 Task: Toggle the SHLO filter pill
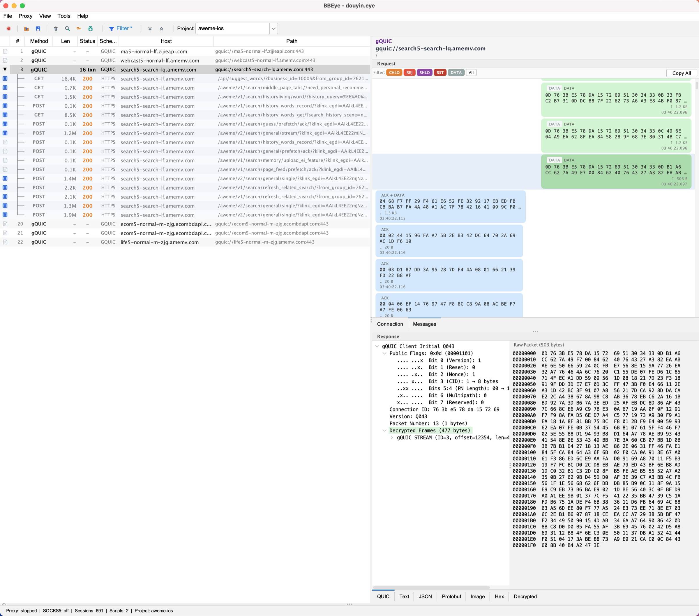[x=424, y=72]
